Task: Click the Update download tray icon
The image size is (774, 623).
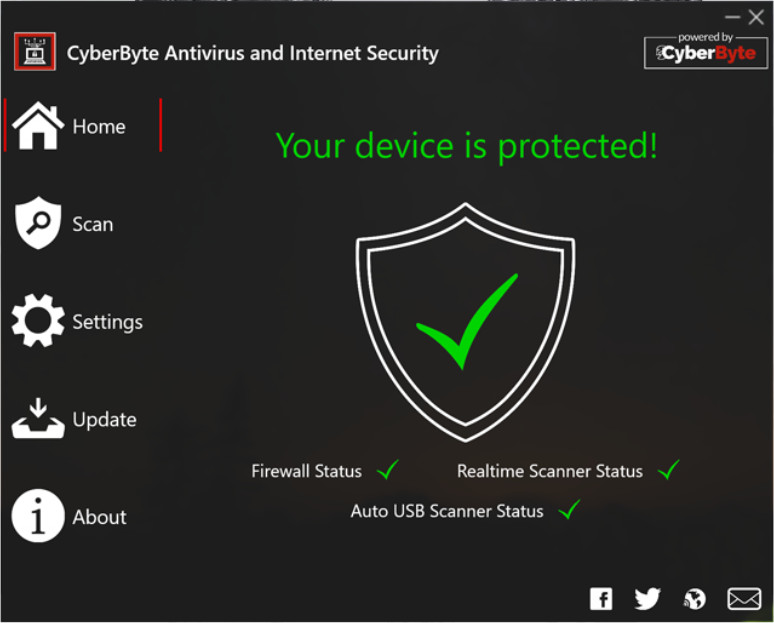Action: (x=38, y=419)
